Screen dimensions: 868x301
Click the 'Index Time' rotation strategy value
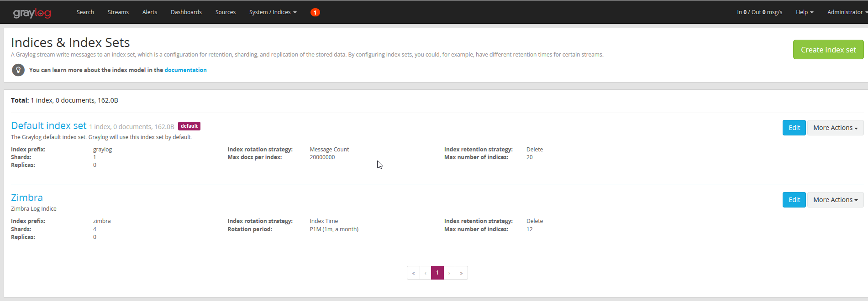coord(324,221)
